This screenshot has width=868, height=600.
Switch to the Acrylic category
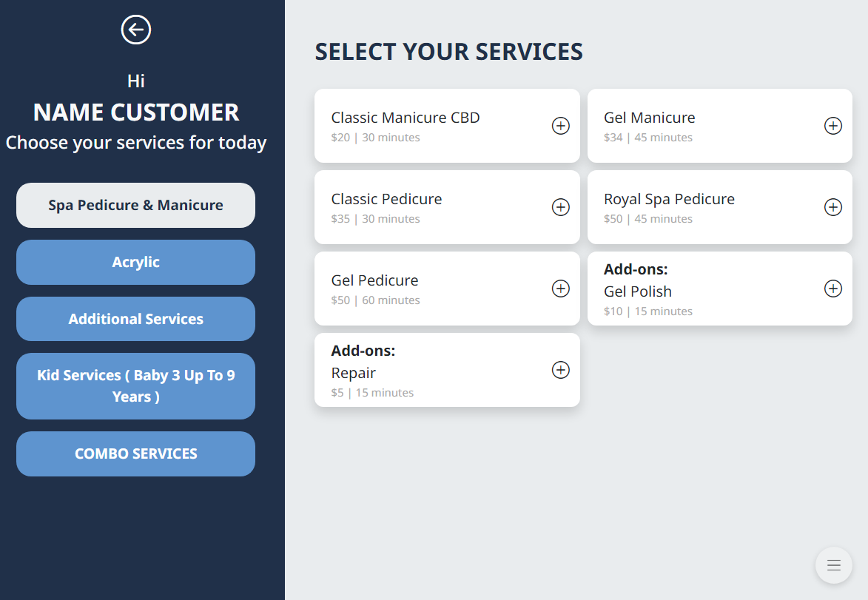tap(135, 262)
